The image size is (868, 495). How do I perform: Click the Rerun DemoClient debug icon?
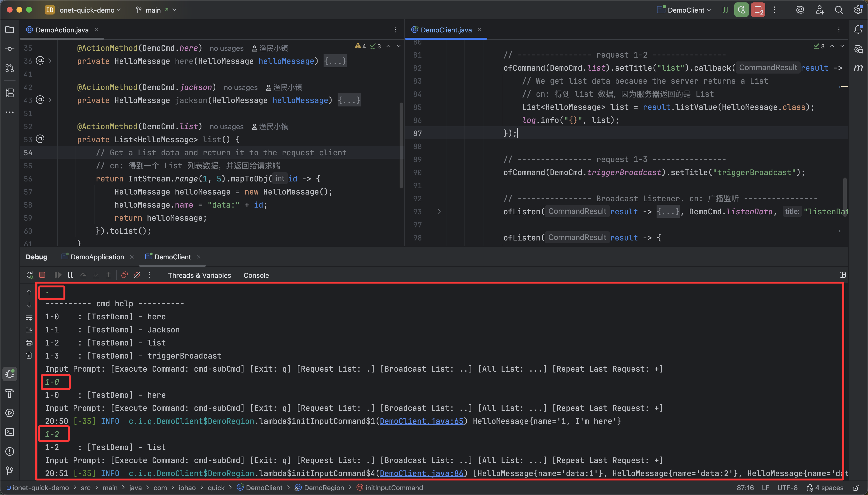30,275
